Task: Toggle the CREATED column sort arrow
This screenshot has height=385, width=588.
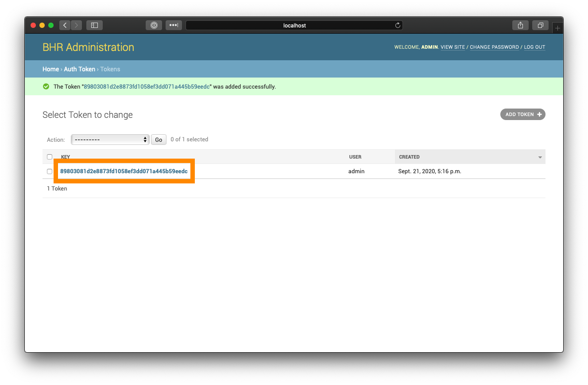Action: [540, 157]
